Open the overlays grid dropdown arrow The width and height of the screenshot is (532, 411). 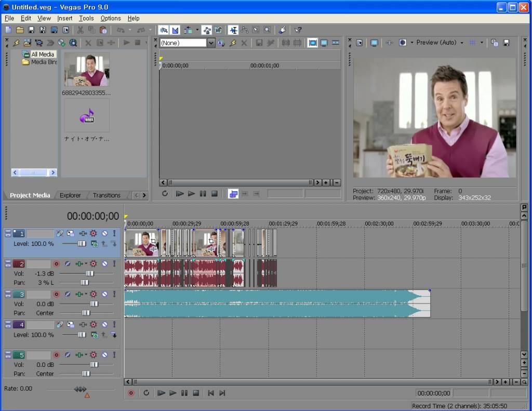[482, 43]
